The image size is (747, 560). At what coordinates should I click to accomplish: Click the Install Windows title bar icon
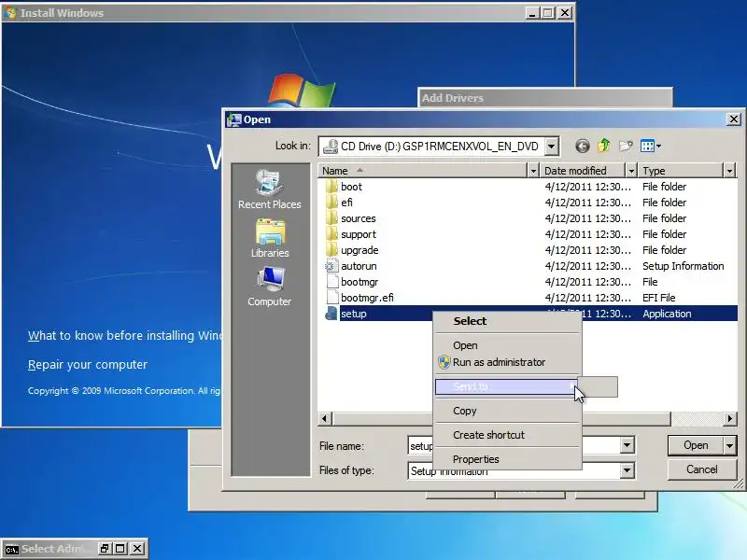pos(9,12)
